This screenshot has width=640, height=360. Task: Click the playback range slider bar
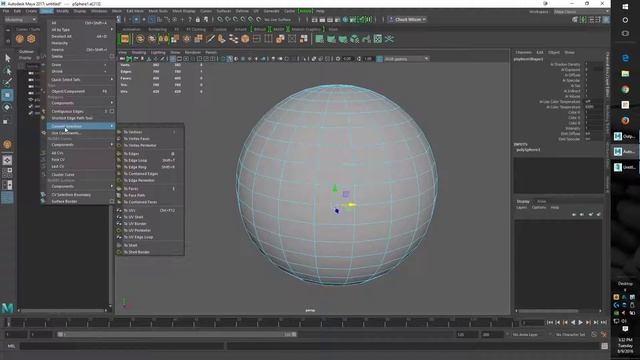tap(177, 334)
